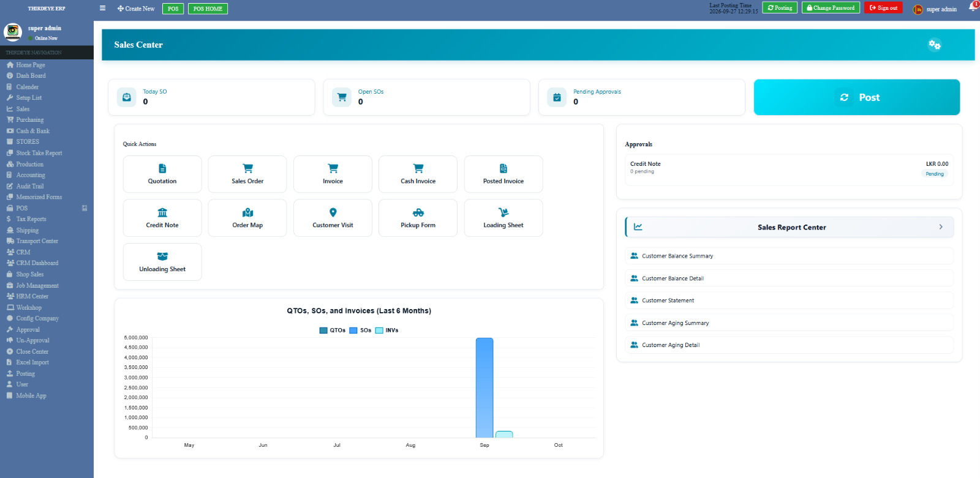Open the Customer Balance Summary report

[x=789, y=256]
